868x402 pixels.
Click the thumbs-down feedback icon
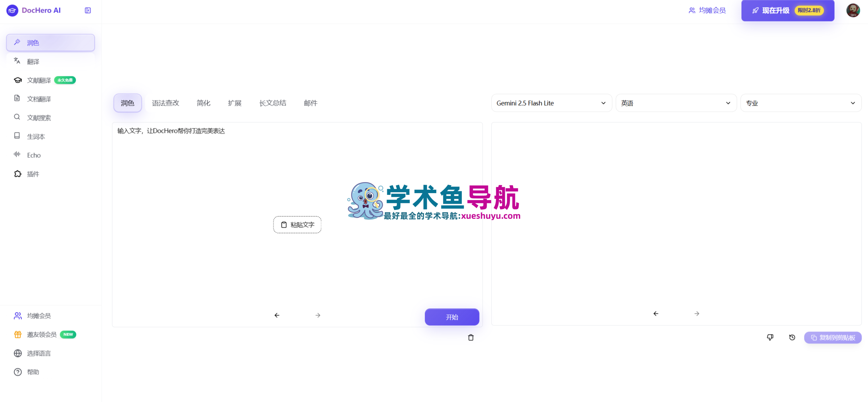tap(770, 337)
